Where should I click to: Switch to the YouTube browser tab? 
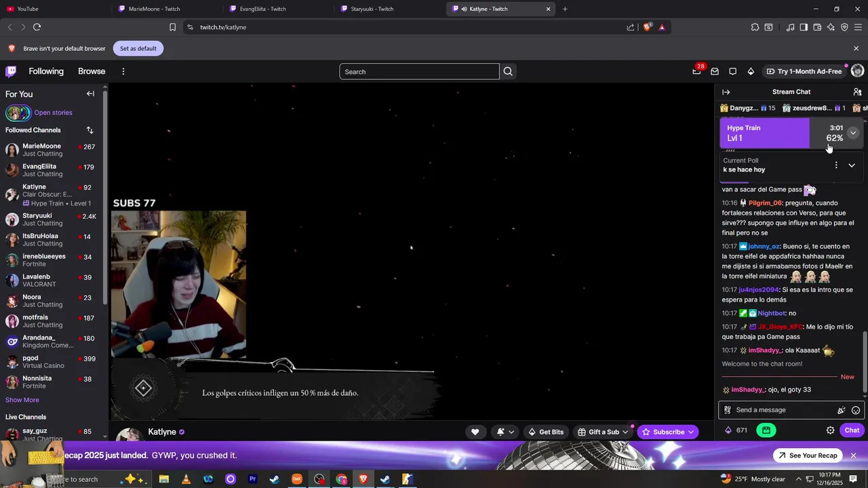coord(54,9)
